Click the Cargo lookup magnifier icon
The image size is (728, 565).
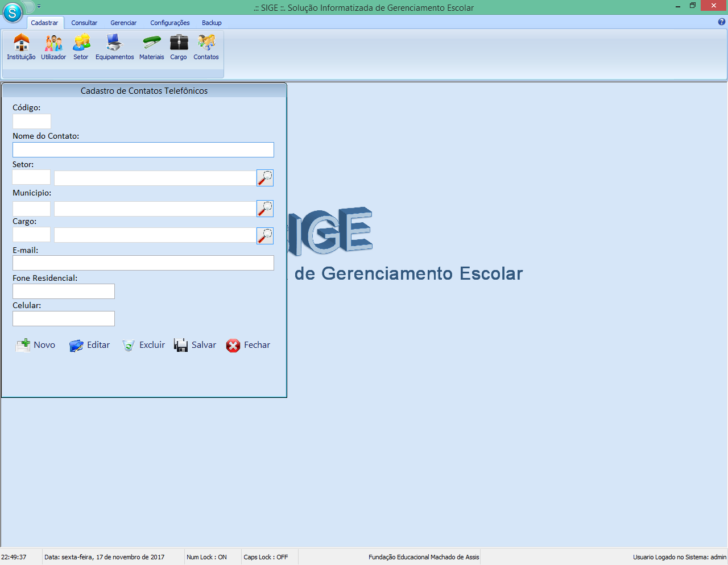264,235
